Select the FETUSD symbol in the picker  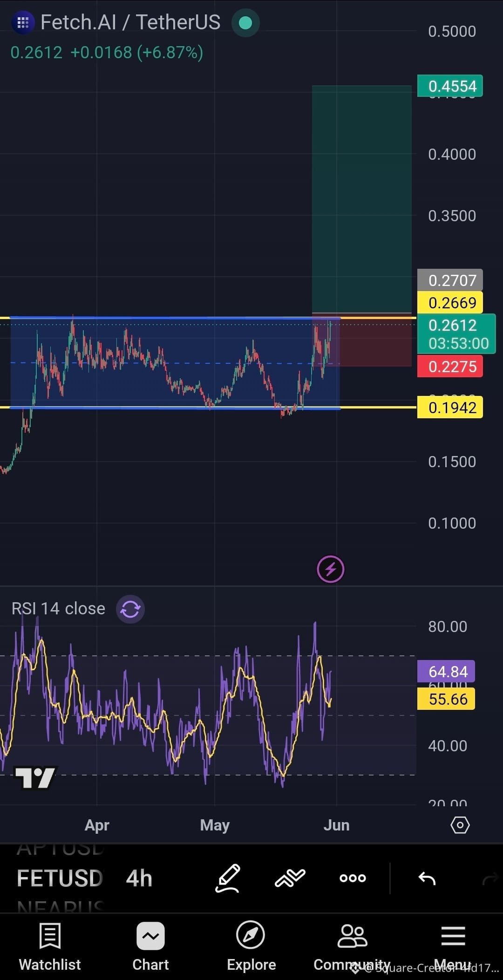click(60, 879)
